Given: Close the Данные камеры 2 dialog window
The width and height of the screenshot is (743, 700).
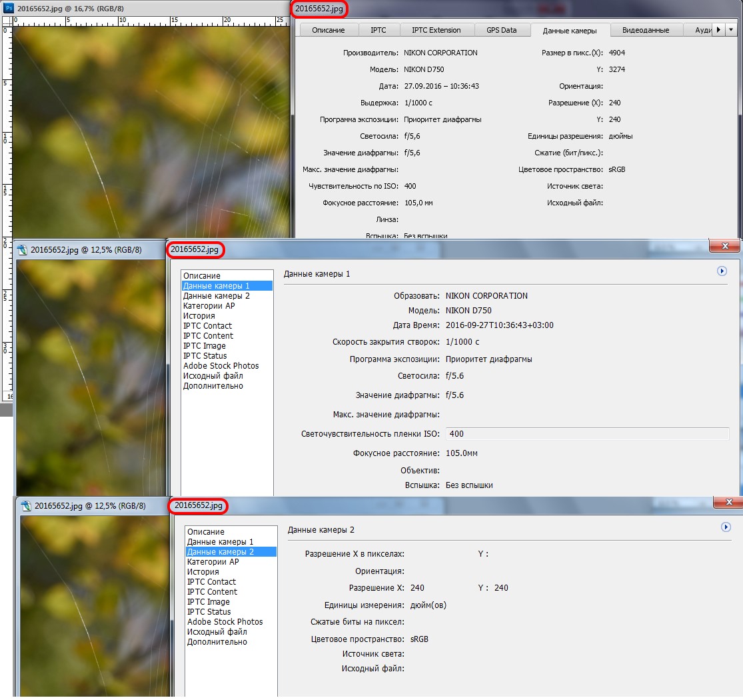Looking at the screenshot, I should pos(729,502).
